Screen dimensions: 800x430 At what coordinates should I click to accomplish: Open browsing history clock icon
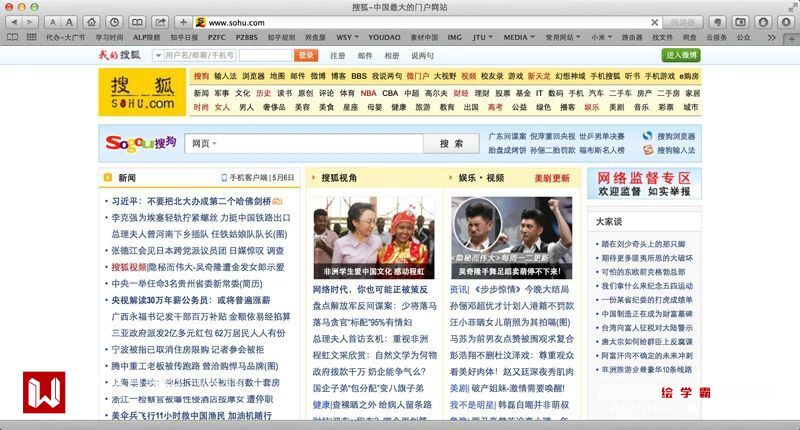click(x=114, y=22)
